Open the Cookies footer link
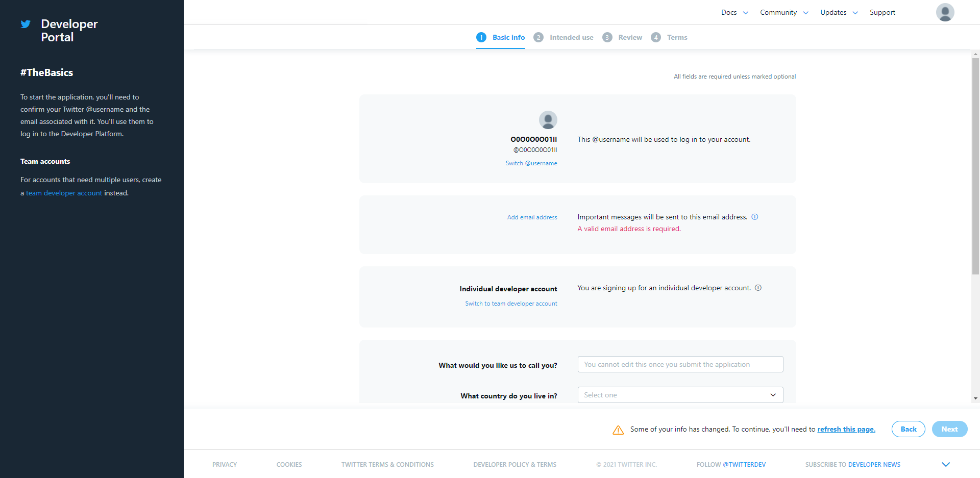The height and width of the screenshot is (478, 980). tap(289, 465)
